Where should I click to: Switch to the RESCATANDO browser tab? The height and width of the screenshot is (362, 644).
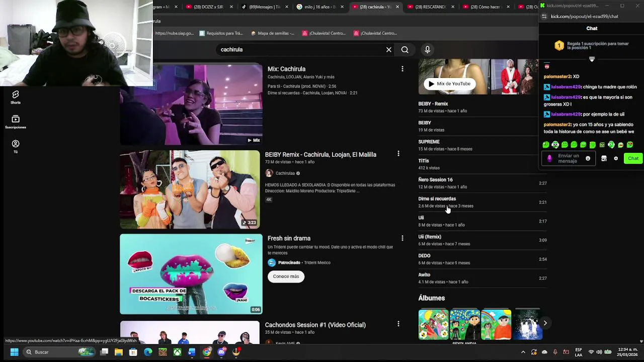coord(430,7)
